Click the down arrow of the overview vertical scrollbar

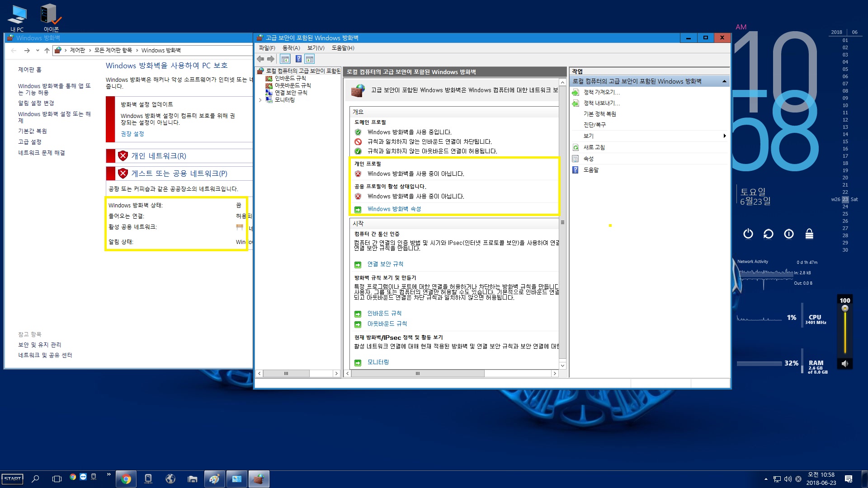[562, 366]
